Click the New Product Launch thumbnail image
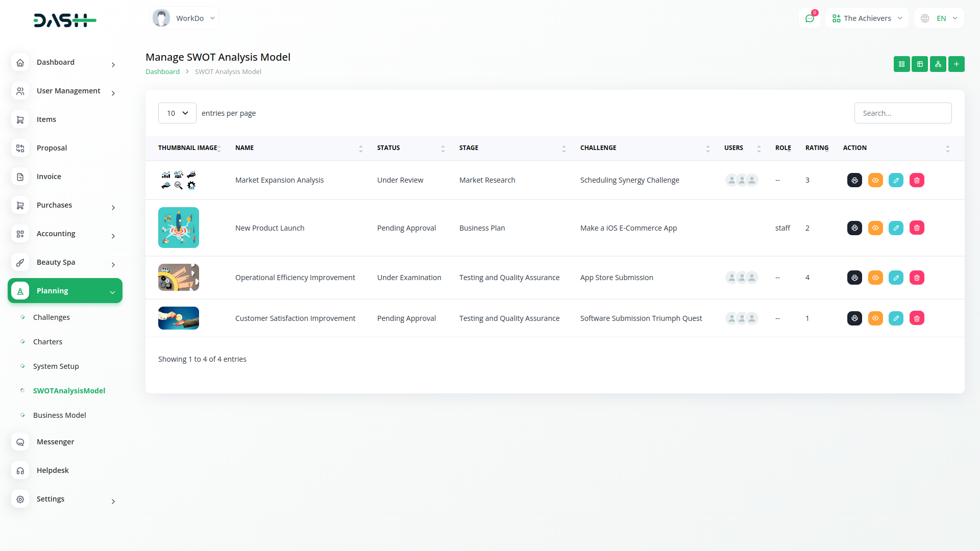This screenshot has height=551, width=980. click(178, 228)
